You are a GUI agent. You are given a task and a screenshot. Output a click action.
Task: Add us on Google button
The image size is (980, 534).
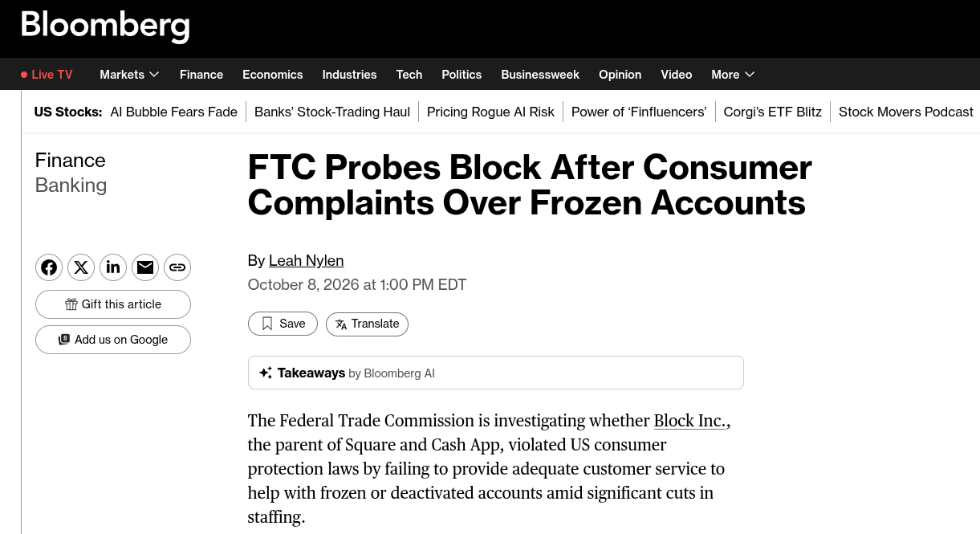coord(113,340)
